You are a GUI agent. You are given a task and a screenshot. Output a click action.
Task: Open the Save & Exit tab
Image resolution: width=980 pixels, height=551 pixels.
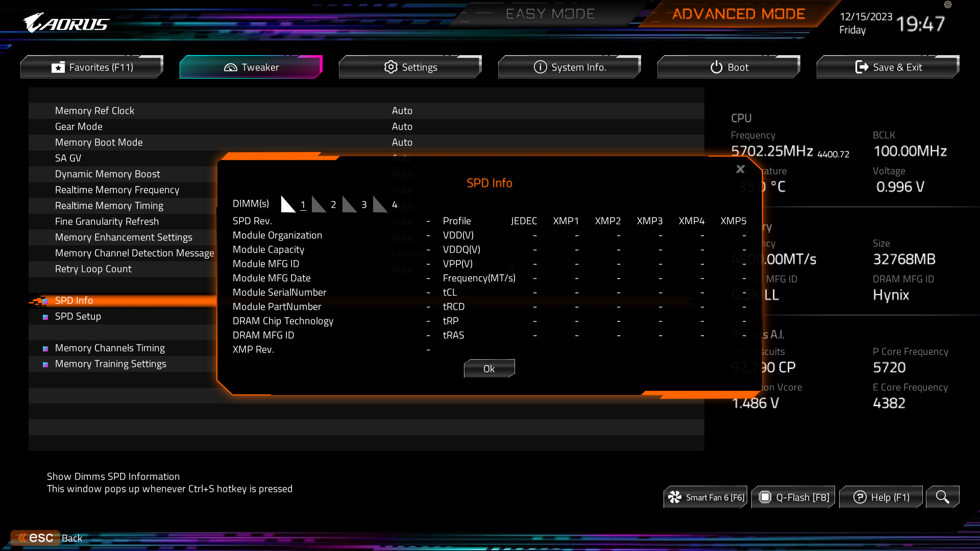(x=888, y=67)
